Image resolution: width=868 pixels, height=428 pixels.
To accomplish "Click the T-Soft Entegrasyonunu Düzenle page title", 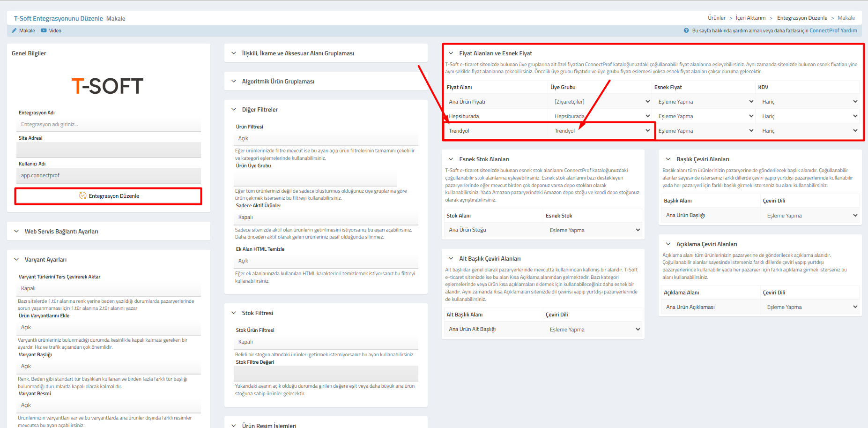I will click(59, 18).
